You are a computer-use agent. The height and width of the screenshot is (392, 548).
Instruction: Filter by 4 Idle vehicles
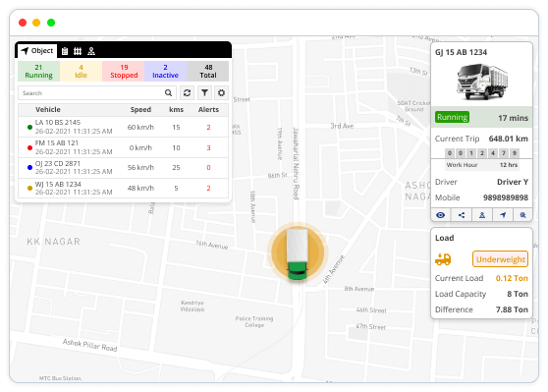click(81, 72)
